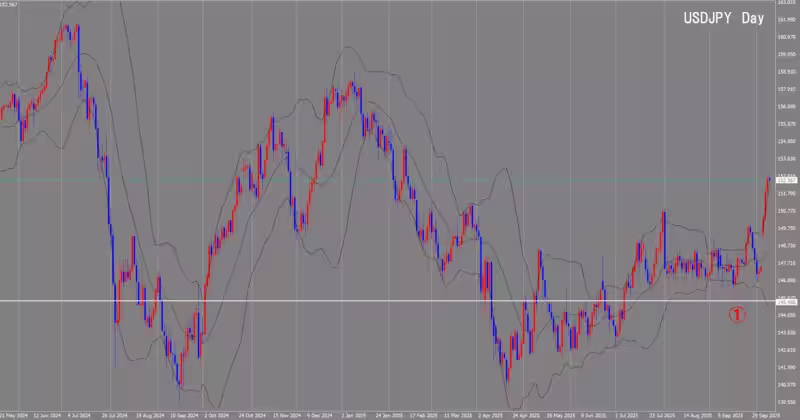Click the January 2025 peak candle

point(351,90)
